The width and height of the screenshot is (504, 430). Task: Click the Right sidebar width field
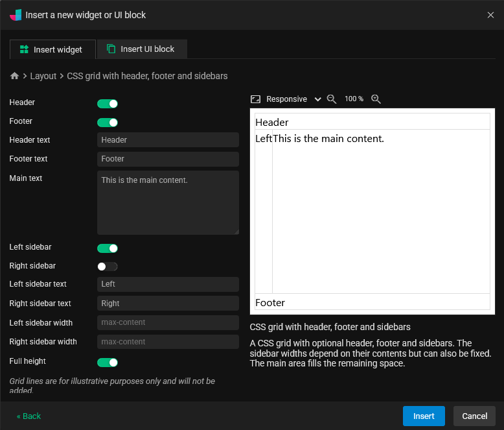point(168,342)
